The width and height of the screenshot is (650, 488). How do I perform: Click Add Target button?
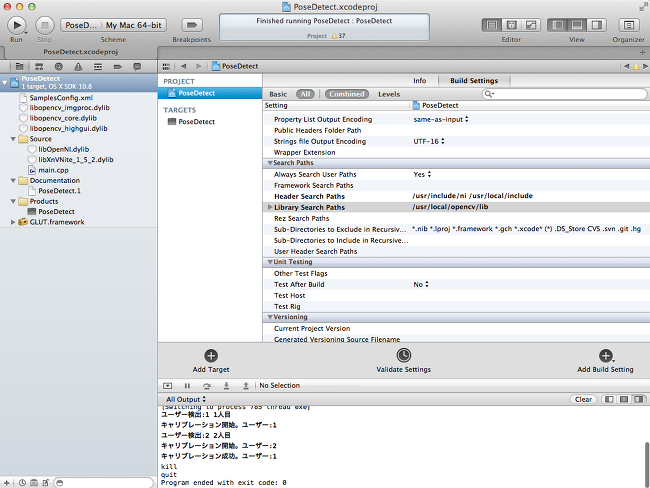tap(211, 361)
